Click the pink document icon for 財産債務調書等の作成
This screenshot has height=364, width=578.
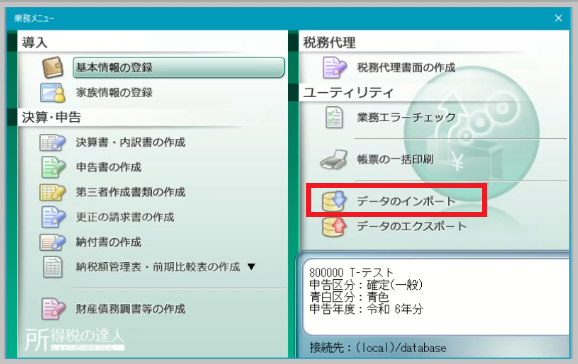point(53,309)
